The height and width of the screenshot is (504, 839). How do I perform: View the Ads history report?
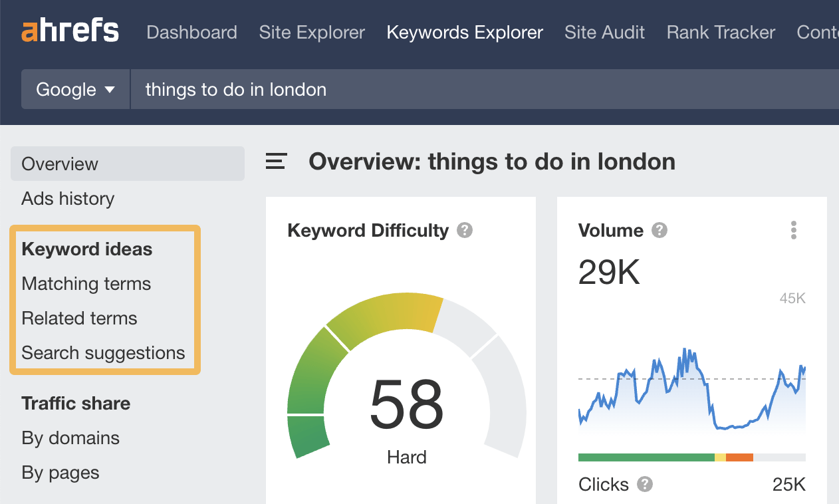coord(67,198)
